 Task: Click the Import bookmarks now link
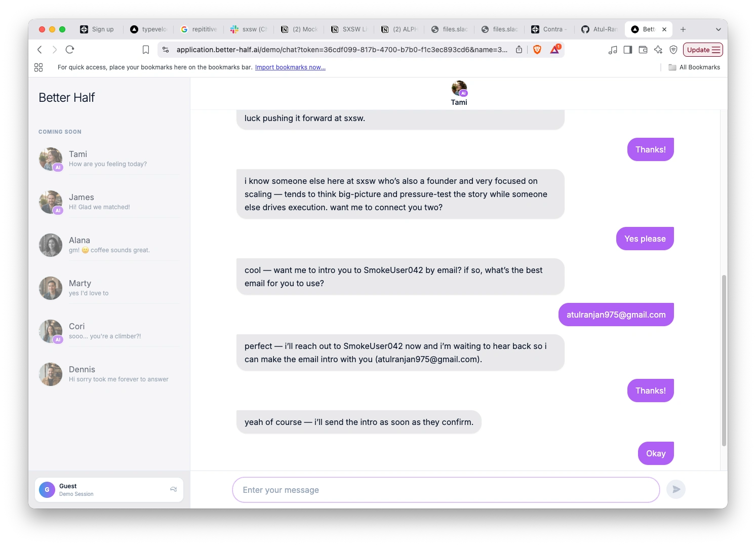290,67
